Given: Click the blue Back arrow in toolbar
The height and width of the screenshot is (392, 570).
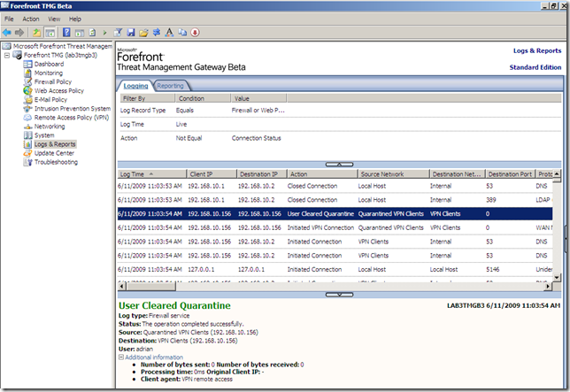Looking at the screenshot, I should (7, 33).
